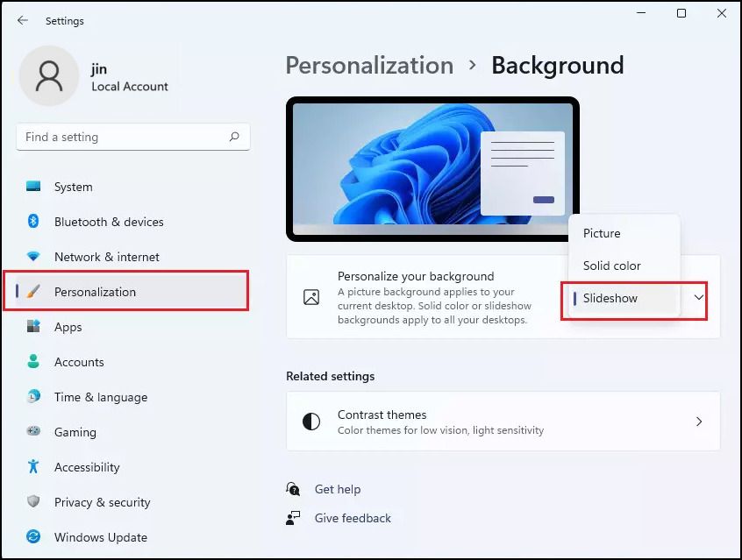Click Personalization in the breadcrumb
The height and width of the screenshot is (560, 742).
click(x=369, y=65)
